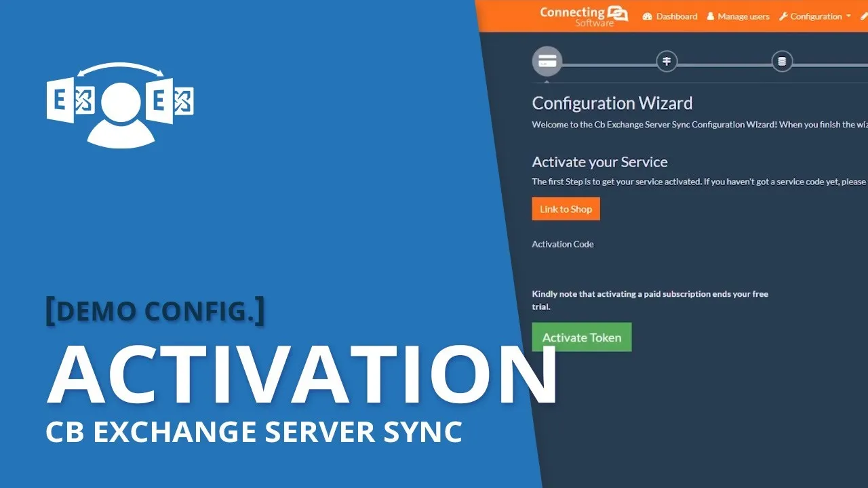Click the Link to Shop button
The height and width of the screenshot is (488, 868).
coord(566,209)
